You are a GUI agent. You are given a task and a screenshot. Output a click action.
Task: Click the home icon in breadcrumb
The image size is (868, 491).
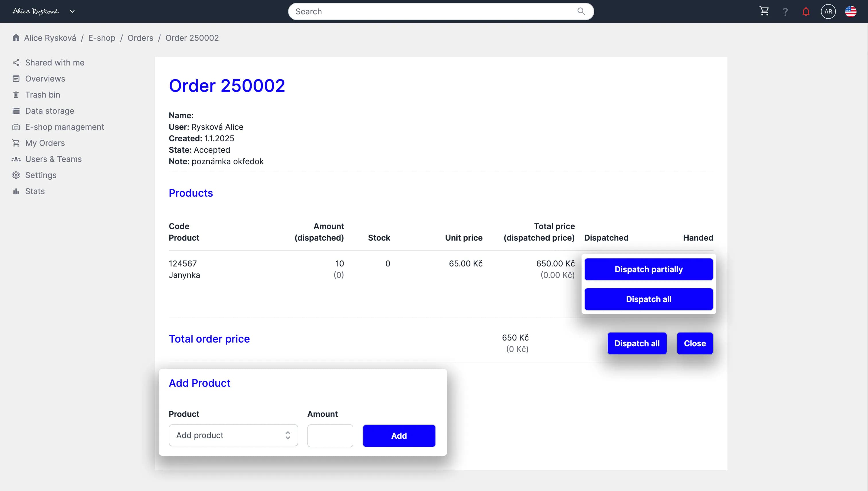[16, 38]
